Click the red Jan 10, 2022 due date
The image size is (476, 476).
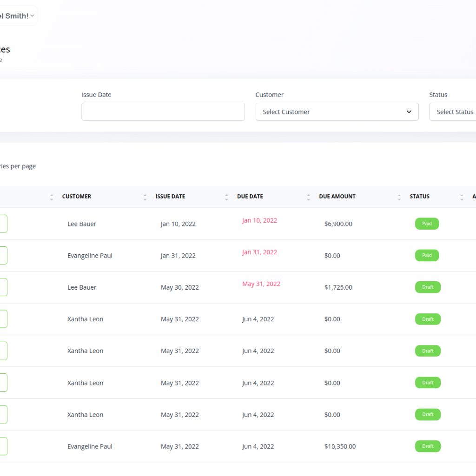tap(259, 220)
